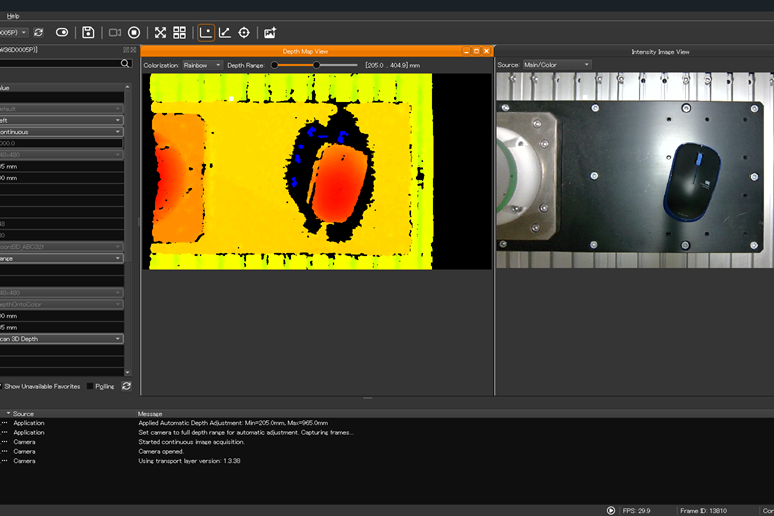
Task: Select 'Applied Automatic Depth Adjustment' log message
Action: coord(233,423)
